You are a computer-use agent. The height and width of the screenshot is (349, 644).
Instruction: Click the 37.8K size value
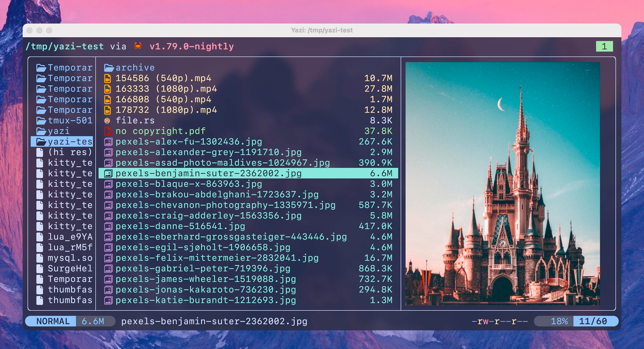click(x=378, y=131)
